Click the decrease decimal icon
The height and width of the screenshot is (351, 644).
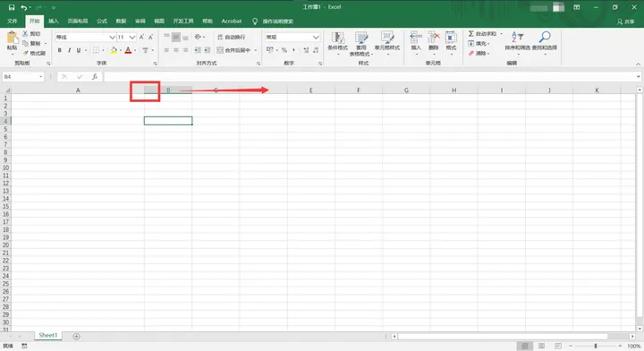click(316, 50)
